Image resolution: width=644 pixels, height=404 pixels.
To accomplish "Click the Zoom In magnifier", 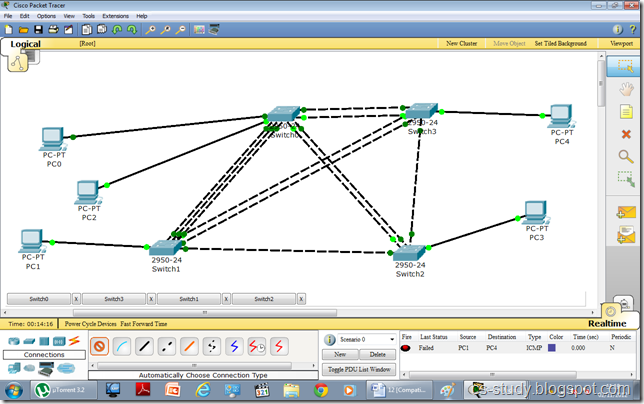I will [x=150, y=30].
